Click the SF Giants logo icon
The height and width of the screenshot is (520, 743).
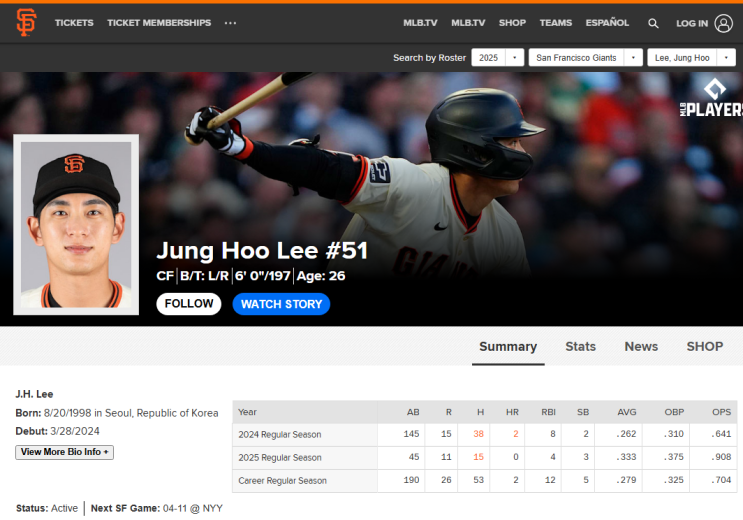[x=26, y=22]
